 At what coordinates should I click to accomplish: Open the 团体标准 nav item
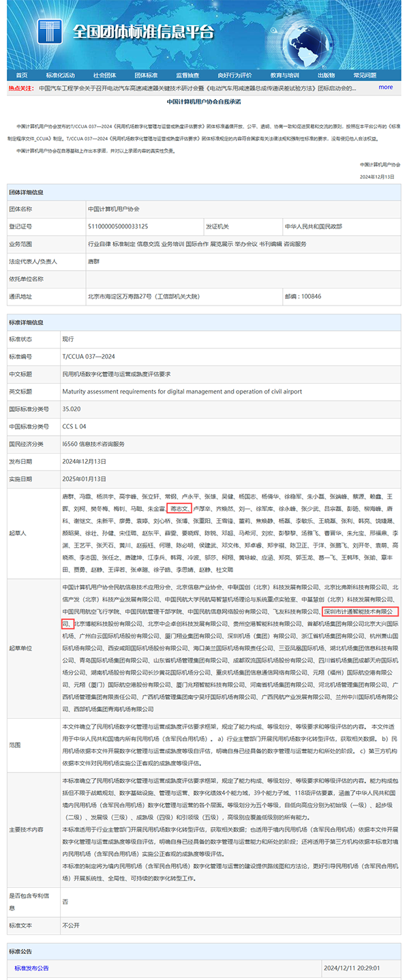click(x=146, y=75)
